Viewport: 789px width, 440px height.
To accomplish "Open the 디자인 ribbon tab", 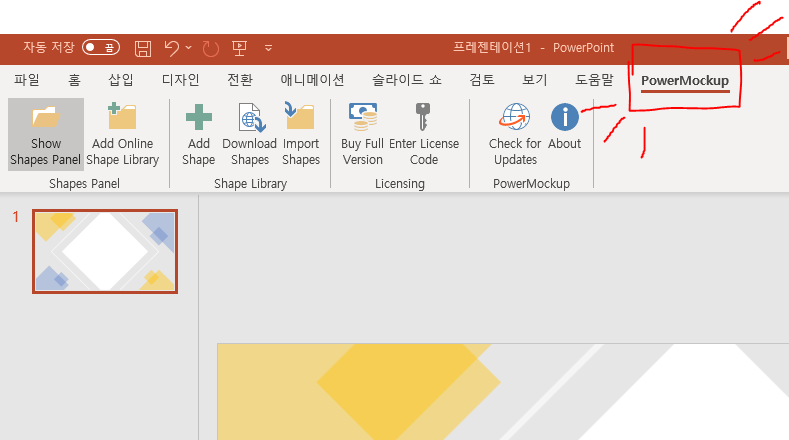I will (x=180, y=80).
